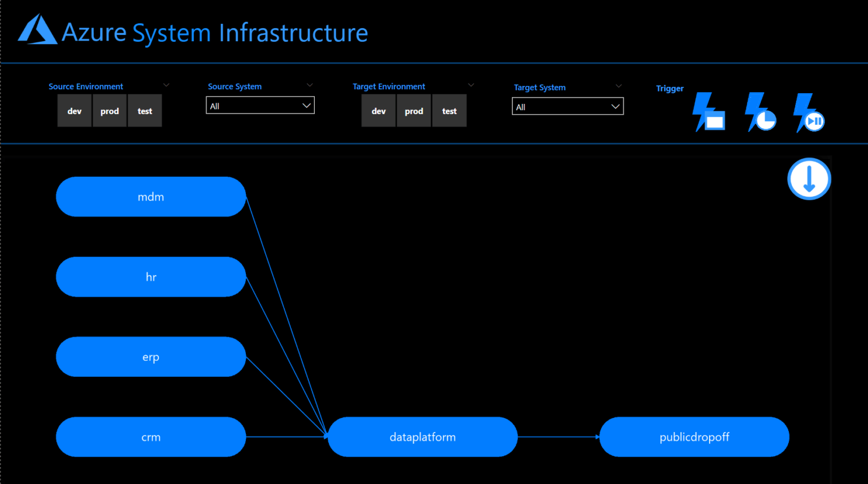Click the pie-chart scheduled trigger icon
The height and width of the screenshot is (484, 868).
click(759, 111)
